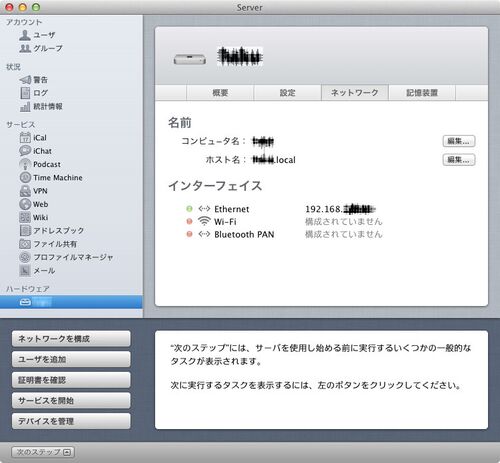Click Wi-Fi 構成されていません status text
Viewport: 500px width, 463px height.
[x=344, y=222]
